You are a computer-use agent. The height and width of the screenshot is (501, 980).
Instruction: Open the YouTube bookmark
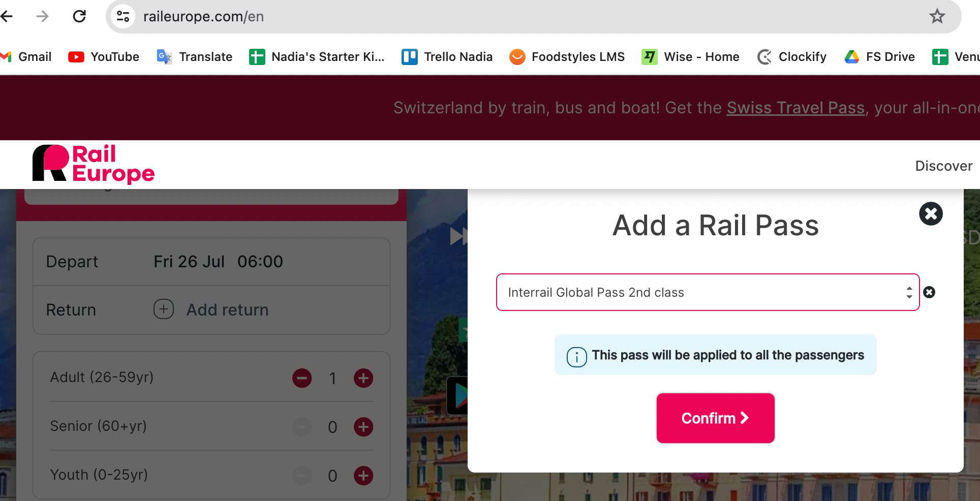tap(104, 56)
